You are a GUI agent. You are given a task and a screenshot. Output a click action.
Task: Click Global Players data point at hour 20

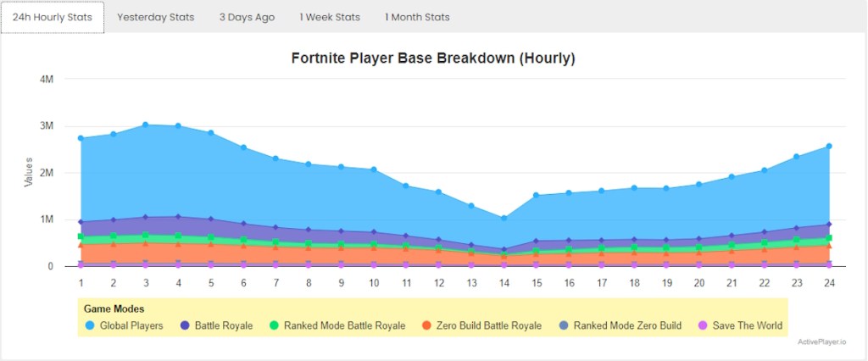pyautogui.click(x=699, y=184)
